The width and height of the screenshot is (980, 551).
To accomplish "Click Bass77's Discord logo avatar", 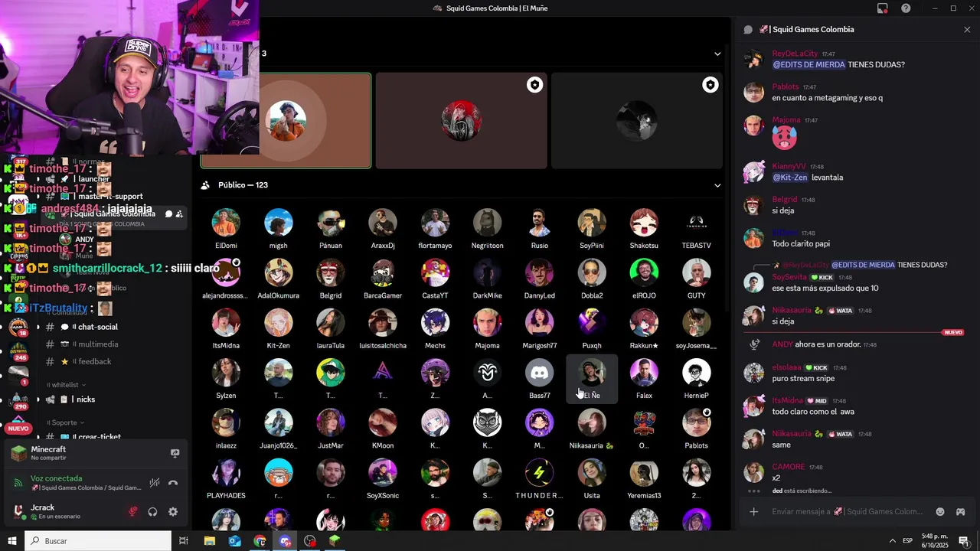I will point(540,373).
